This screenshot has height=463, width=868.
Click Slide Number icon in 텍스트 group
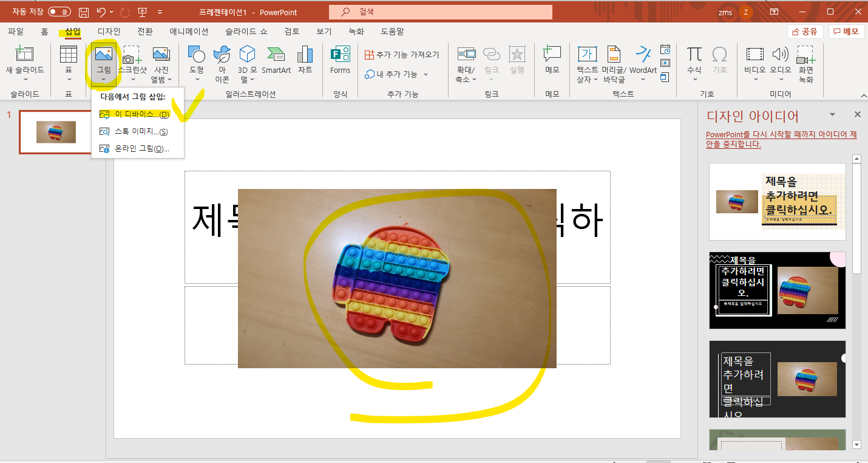(665, 63)
